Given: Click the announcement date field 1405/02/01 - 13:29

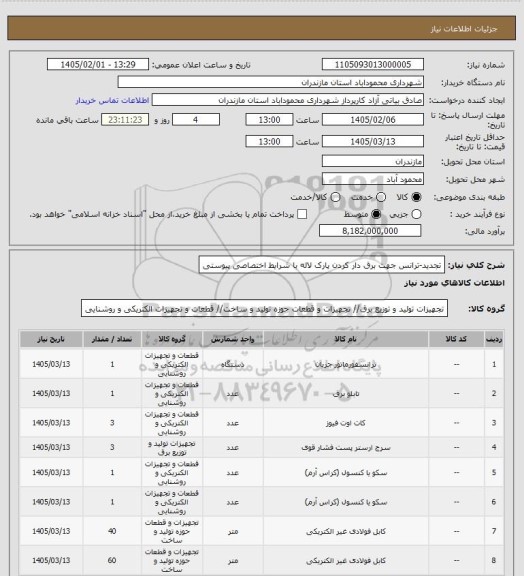Looking at the screenshot, I should click(x=98, y=64).
